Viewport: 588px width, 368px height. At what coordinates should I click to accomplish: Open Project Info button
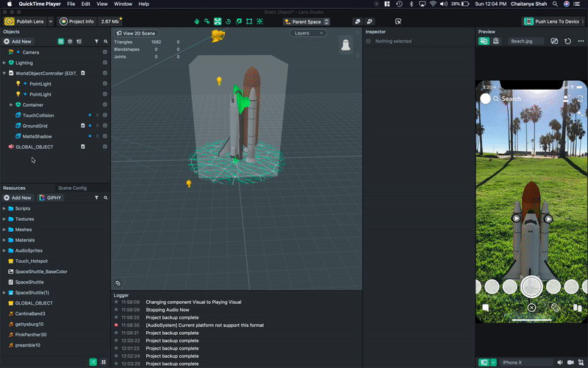(77, 21)
